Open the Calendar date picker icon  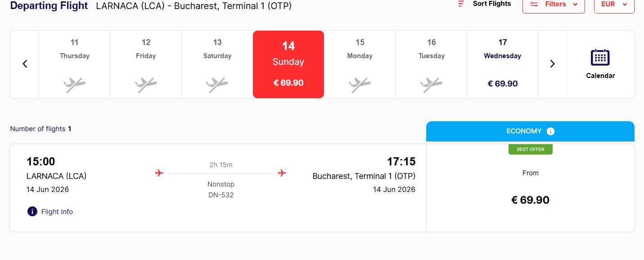[x=600, y=58]
